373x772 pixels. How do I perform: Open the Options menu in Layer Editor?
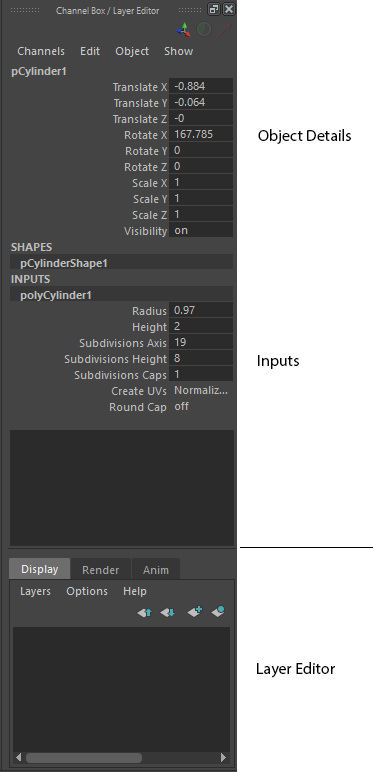tap(87, 591)
